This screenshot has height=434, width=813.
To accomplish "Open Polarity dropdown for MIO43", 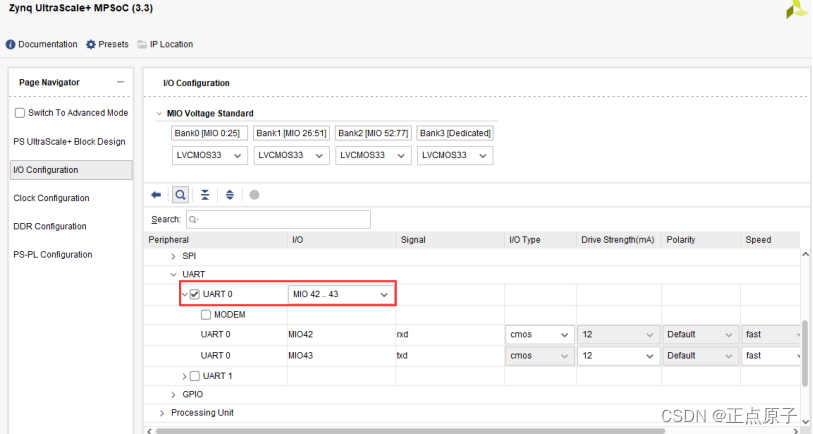I will click(x=700, y=356).
